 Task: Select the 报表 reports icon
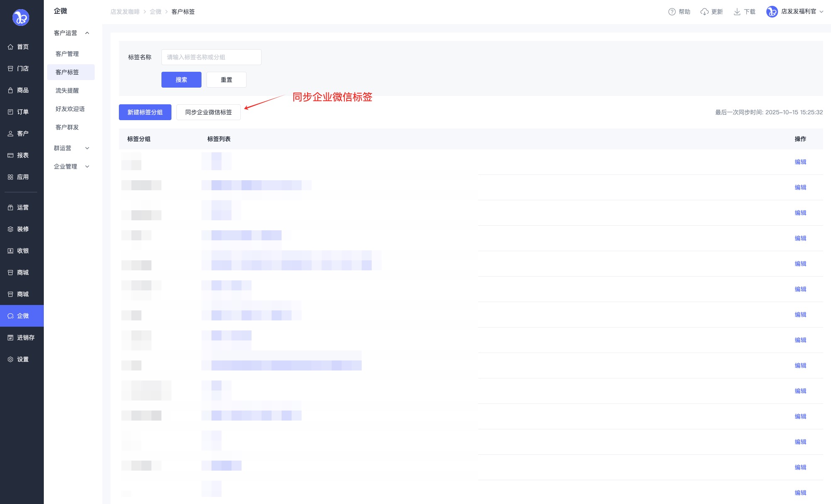(x=10, y=155)
